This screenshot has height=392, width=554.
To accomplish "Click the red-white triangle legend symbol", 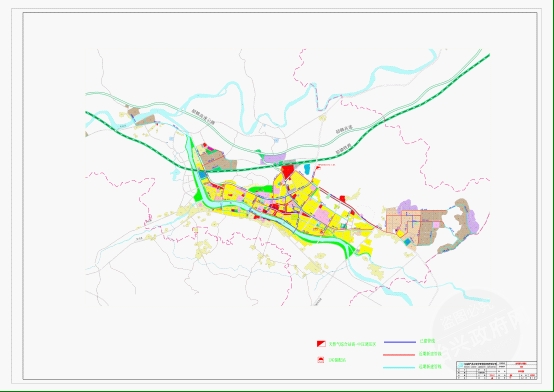I will click(321, 344).
